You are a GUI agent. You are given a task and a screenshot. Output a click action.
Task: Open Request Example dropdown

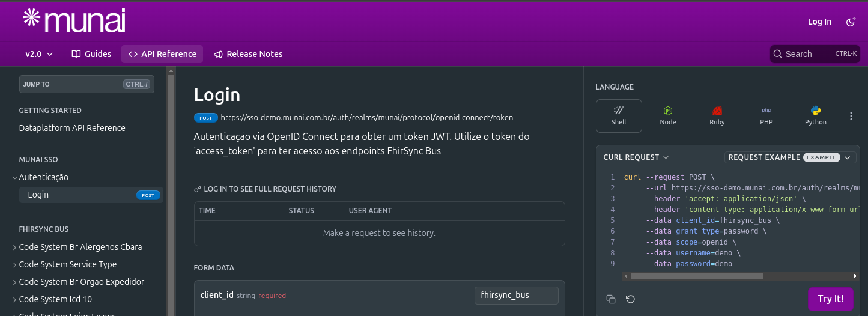tap(790, 157)
